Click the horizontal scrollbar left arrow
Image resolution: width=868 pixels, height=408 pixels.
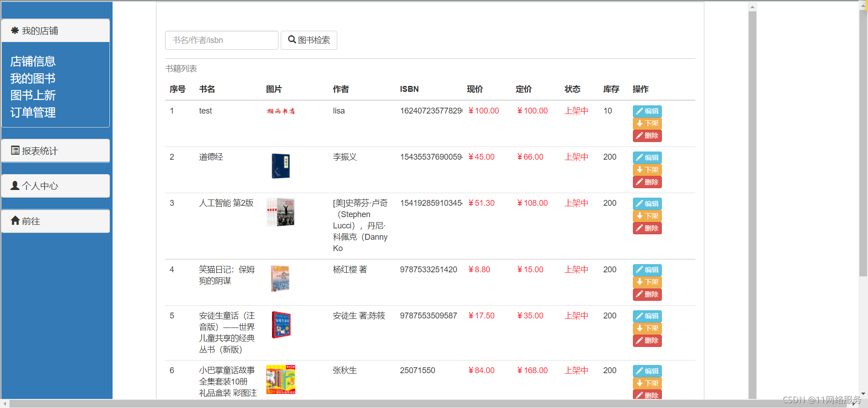tap(5, 403)
